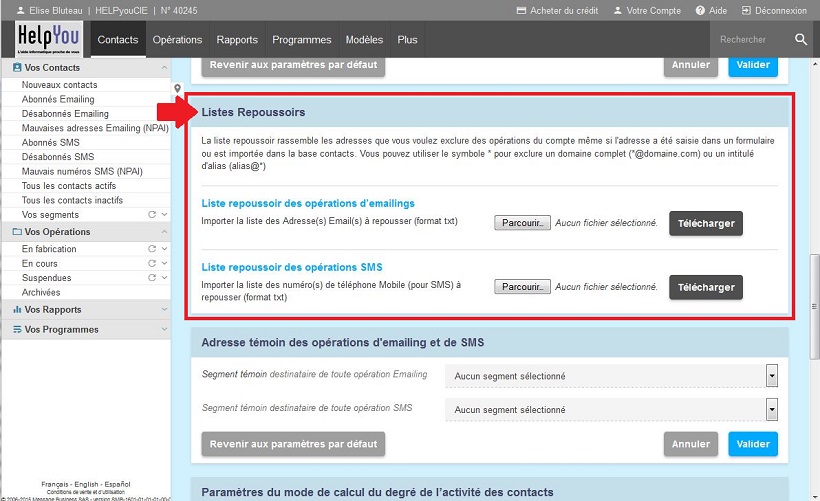Expand the Vos Rapports section chevron
The width and height of the screenshot is (820, 501).
click(x=164, y=310)
